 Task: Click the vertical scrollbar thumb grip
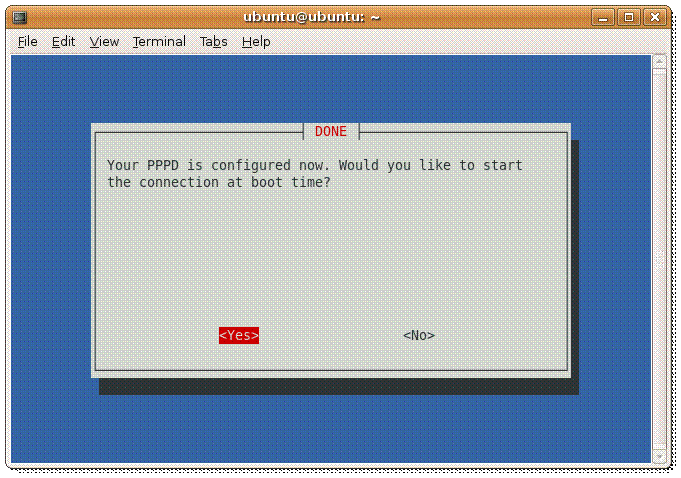pyautogui.click(x=659, y=259)
